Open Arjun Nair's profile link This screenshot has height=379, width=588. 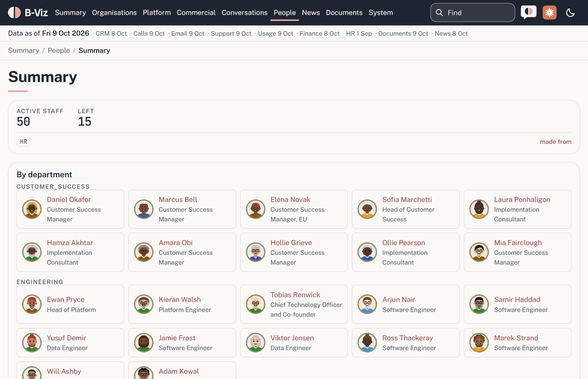398,300
